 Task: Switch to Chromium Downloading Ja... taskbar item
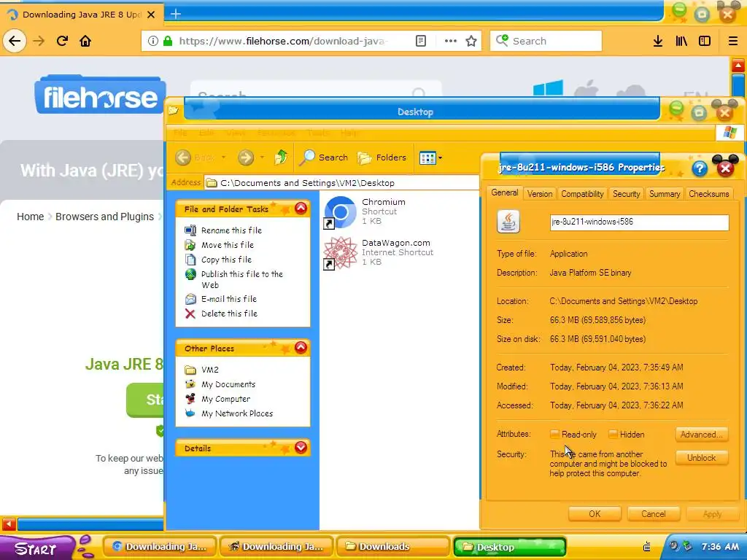[x=160, y=546]
